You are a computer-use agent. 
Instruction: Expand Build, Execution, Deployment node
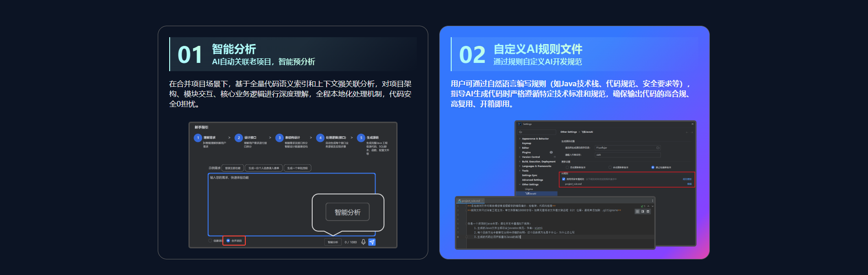click(x=520, y=162)
